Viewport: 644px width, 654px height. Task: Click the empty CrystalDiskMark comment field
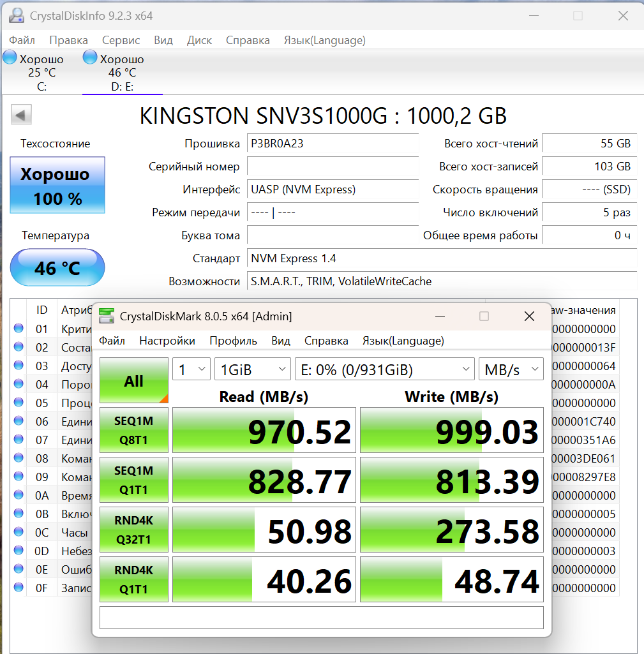(322, 617)
